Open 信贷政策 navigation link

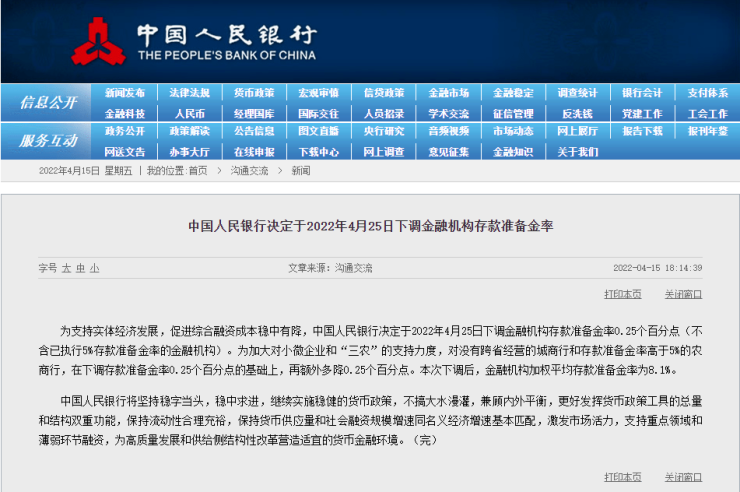pyautogui.click(x=384, y=93)
